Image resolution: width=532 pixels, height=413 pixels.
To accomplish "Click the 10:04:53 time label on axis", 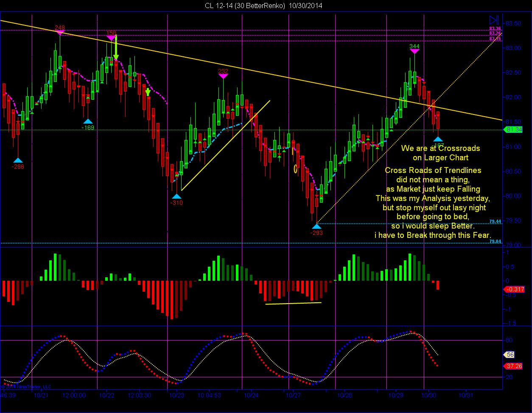I will tap(209, 395).
